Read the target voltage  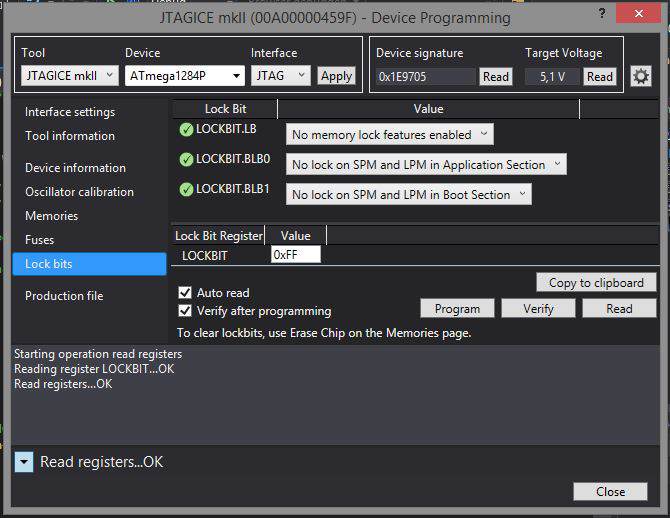599,77
